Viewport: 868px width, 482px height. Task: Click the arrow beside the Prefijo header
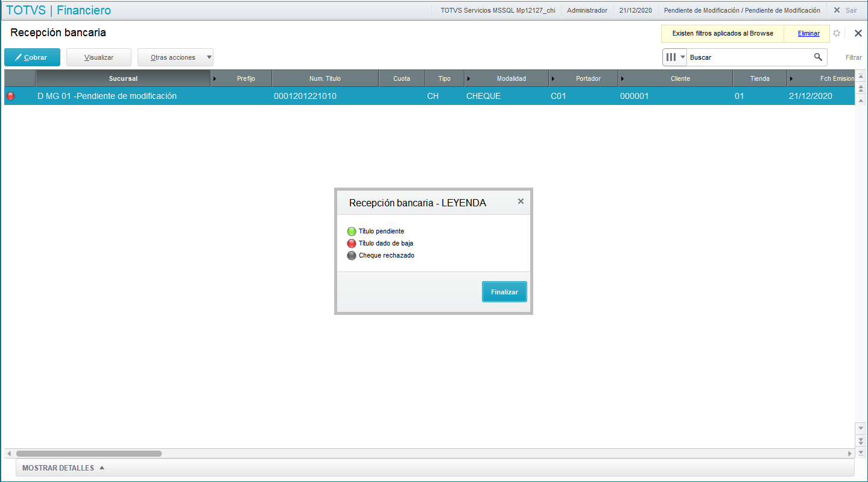tap(215, 78)
